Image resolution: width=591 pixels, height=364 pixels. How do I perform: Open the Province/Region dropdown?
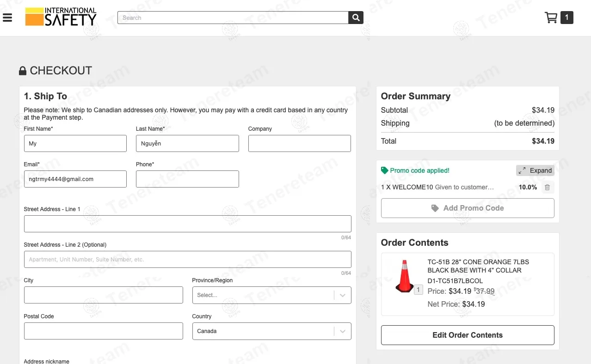click(271, 295)
